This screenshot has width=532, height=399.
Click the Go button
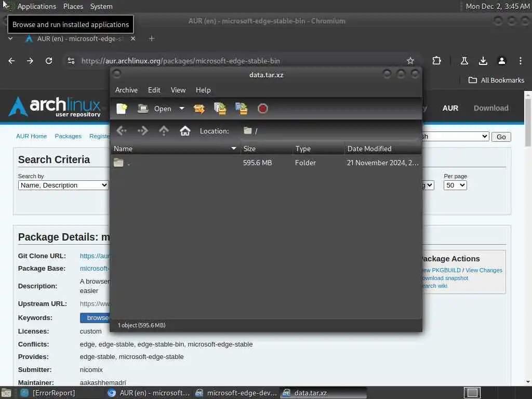pyautogui.click(x=501, y=137)
